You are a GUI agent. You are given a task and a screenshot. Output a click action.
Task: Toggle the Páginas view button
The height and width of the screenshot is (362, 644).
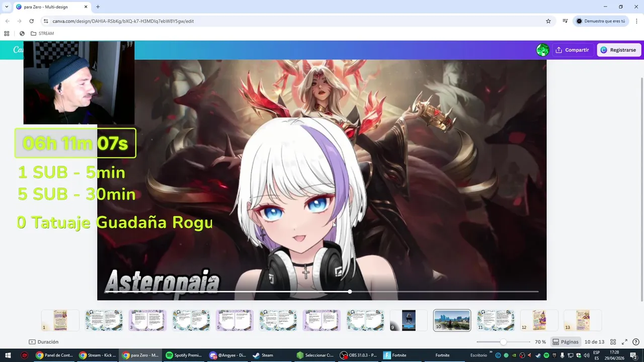pyautogui.click(x=566, y=342)
